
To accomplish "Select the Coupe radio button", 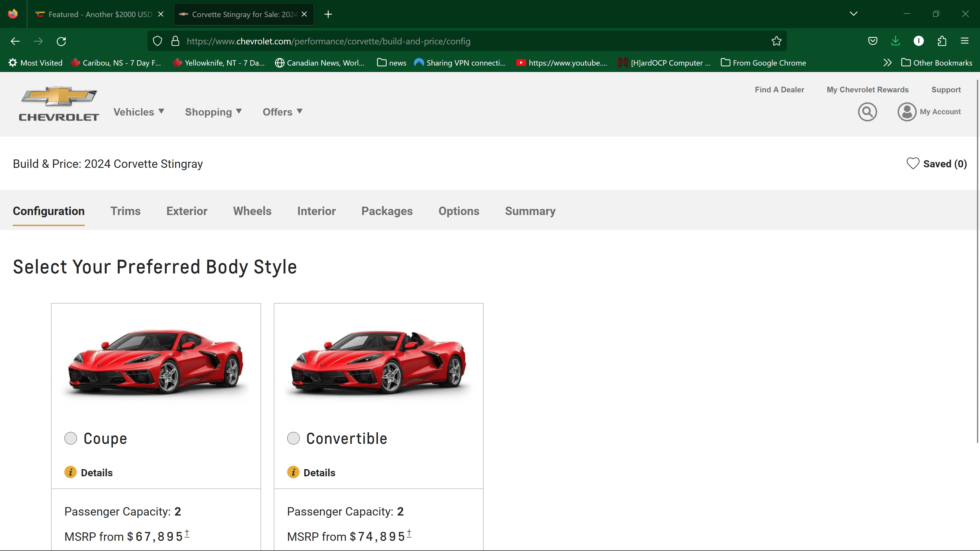I will (70, 438).
